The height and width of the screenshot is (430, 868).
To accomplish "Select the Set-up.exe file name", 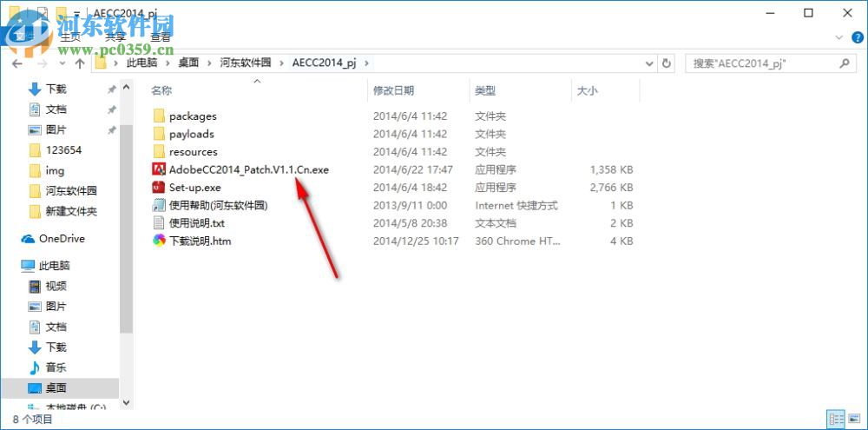I will 194,188.
